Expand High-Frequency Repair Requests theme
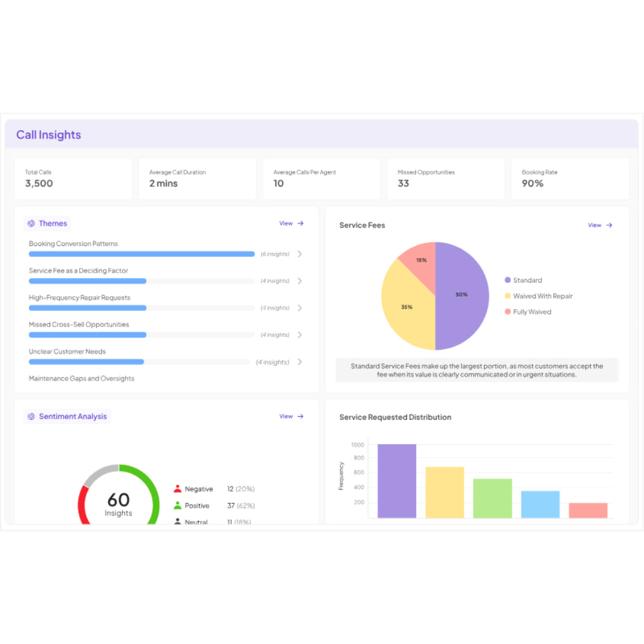The image size is (644, 644). click(299, 308)
